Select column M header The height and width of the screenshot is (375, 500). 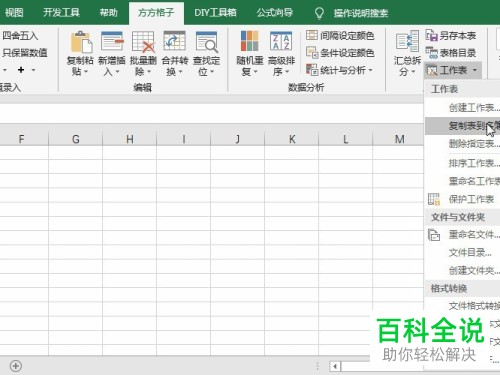click(399, 139)
